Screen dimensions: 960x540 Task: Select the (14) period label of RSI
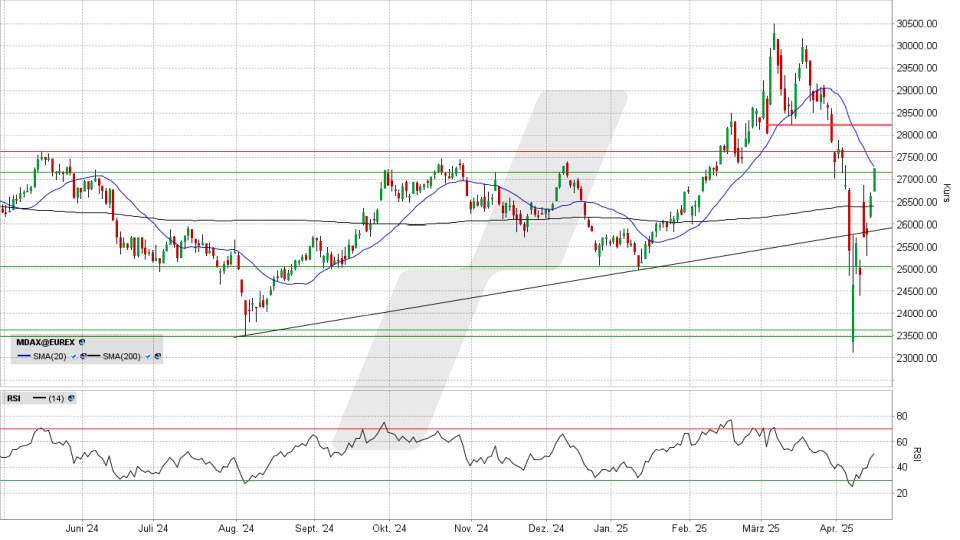56,398
